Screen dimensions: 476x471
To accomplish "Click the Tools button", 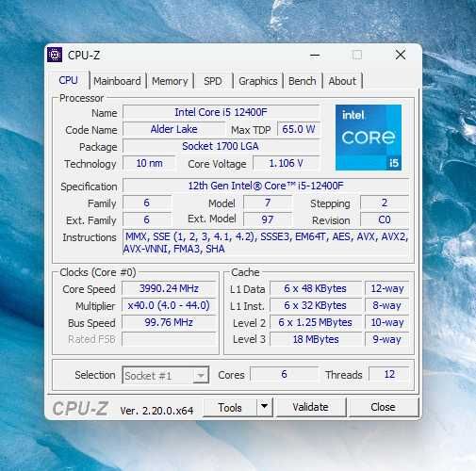I will (230, 407).
